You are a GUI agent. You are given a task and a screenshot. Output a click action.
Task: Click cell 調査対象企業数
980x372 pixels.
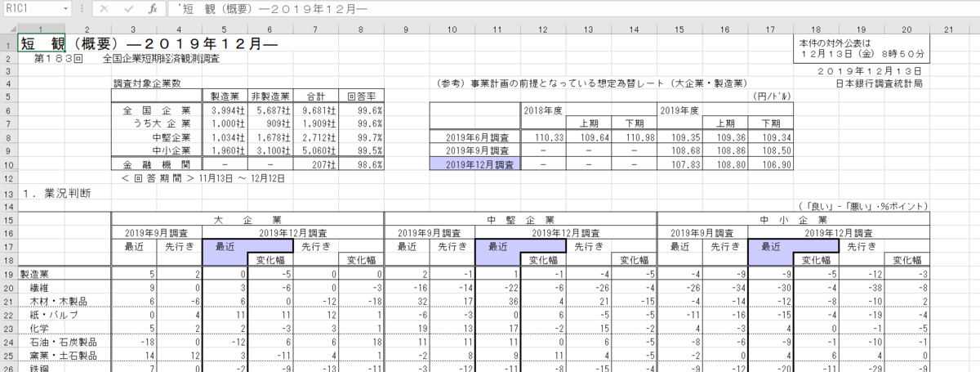[x=147, y=83]
